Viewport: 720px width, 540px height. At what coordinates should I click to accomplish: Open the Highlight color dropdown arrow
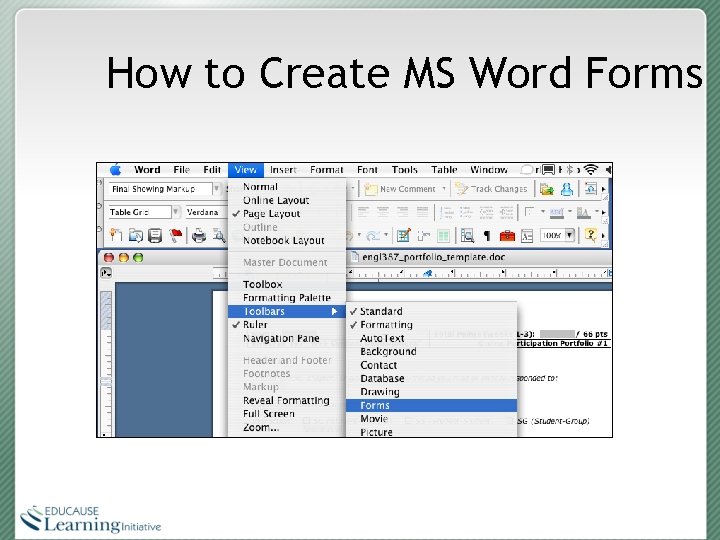tap(569, 212)
